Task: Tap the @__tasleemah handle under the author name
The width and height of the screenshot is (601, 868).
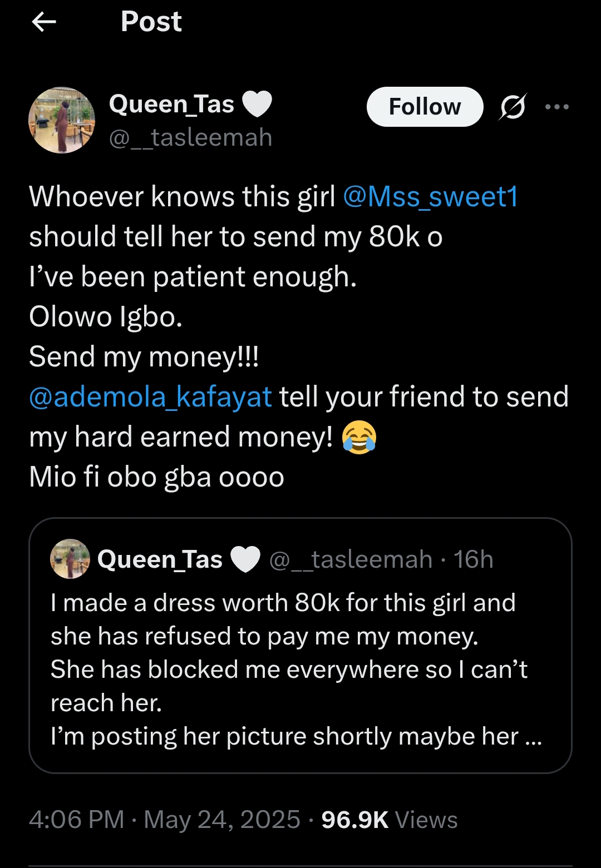Action: click(190, 138)
